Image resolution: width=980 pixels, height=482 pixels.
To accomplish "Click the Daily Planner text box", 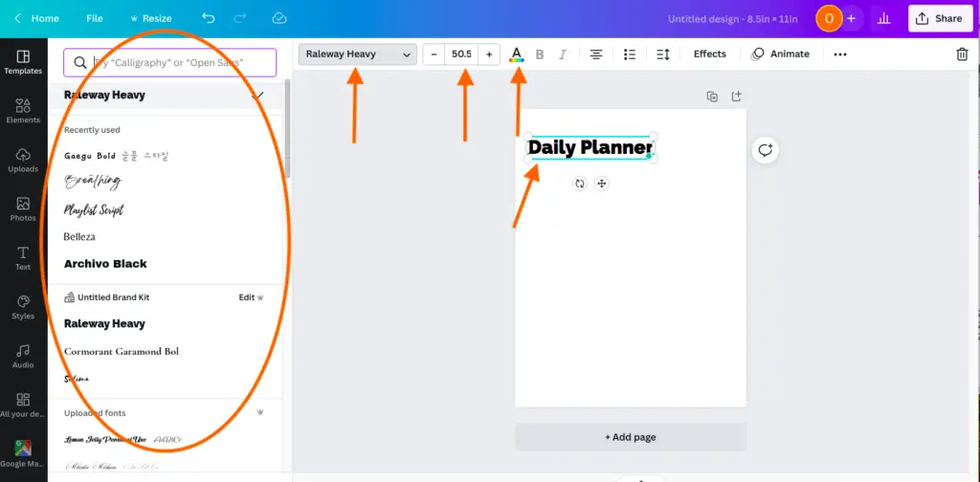I will coord(590,148).
